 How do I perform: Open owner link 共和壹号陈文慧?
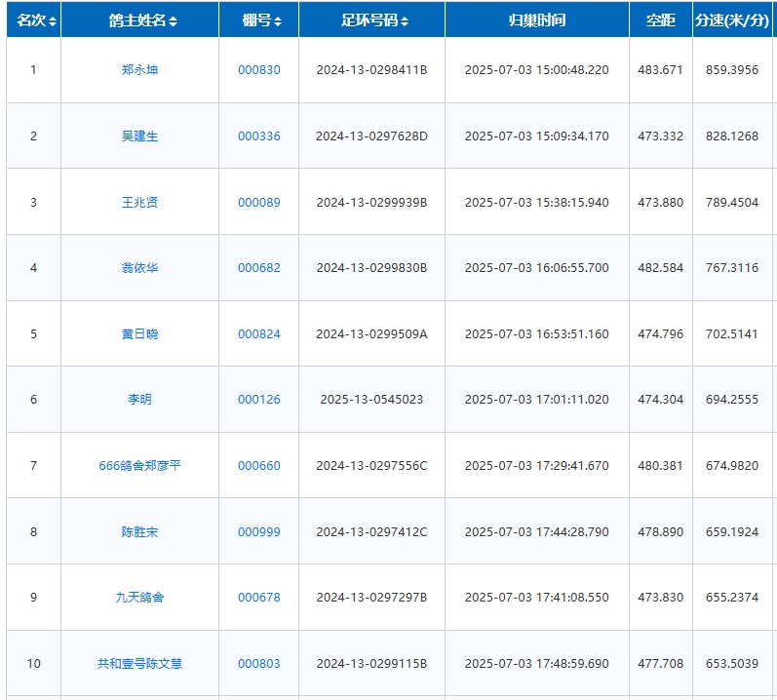[139, 664]
